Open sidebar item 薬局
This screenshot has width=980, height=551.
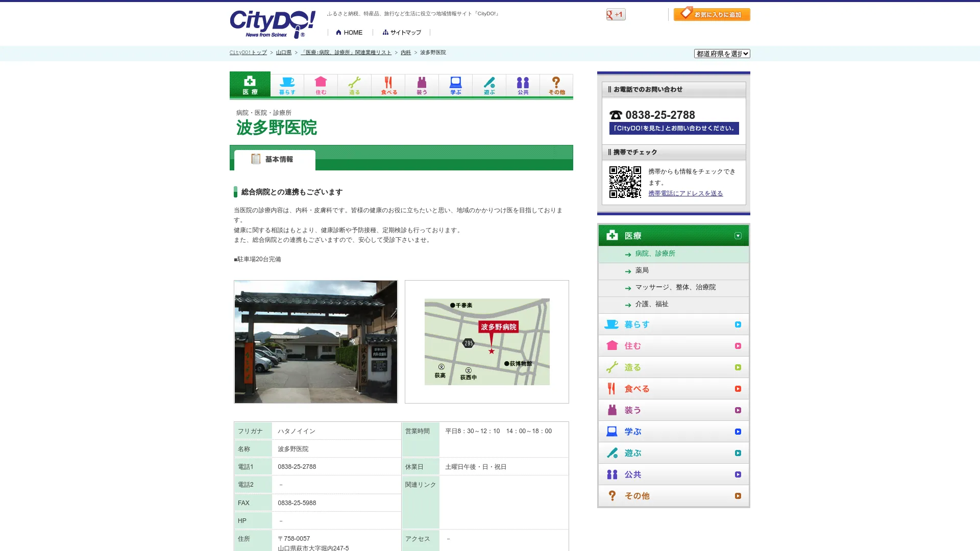coord(674,271)
